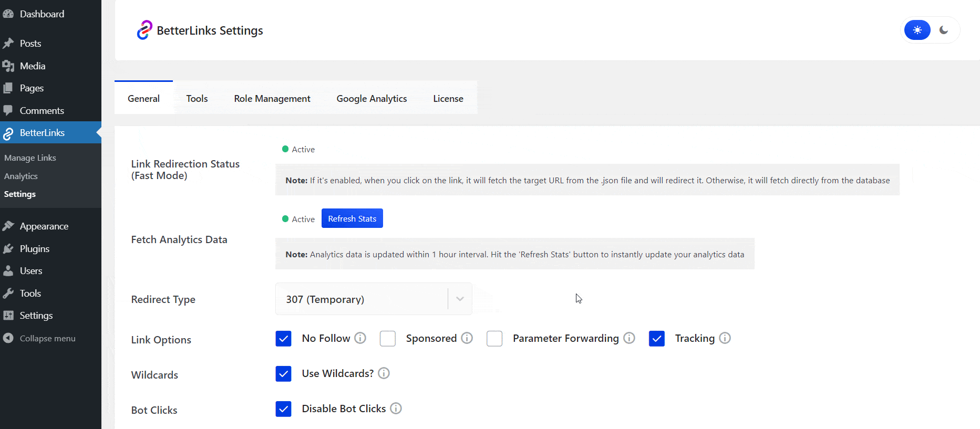Open the License tab

448,98
